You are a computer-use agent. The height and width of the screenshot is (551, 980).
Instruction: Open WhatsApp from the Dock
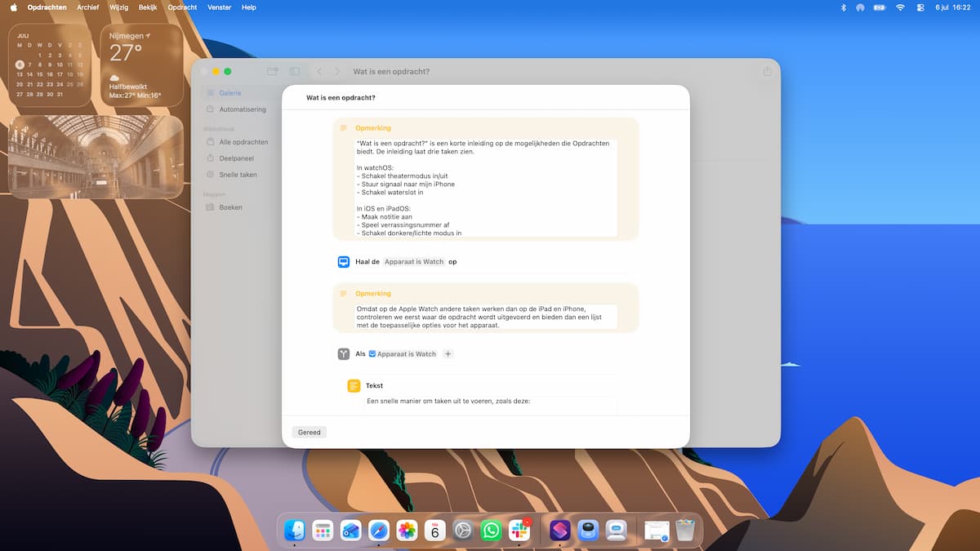[x=491, y=531]
